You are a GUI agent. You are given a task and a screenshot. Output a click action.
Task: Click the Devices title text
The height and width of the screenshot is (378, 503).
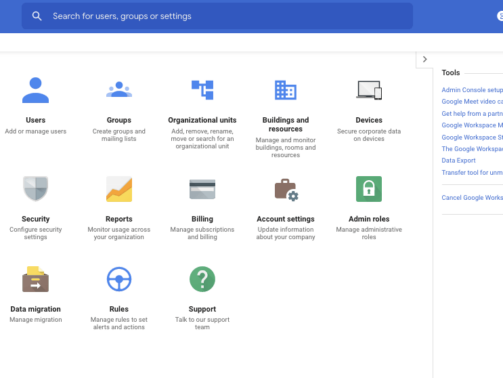tap(369, 120)
